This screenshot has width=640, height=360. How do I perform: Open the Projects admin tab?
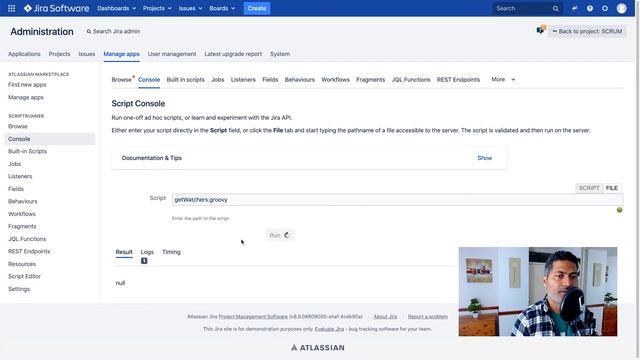59,54
